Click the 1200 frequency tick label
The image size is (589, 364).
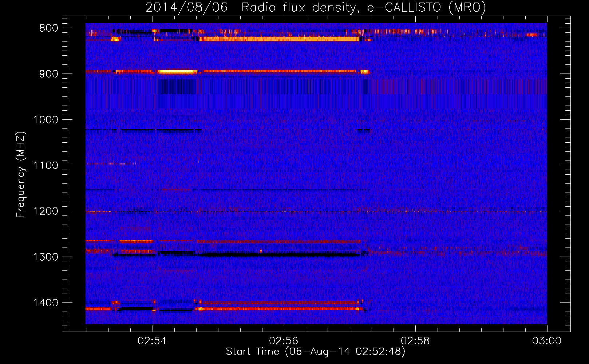[46, 211]
